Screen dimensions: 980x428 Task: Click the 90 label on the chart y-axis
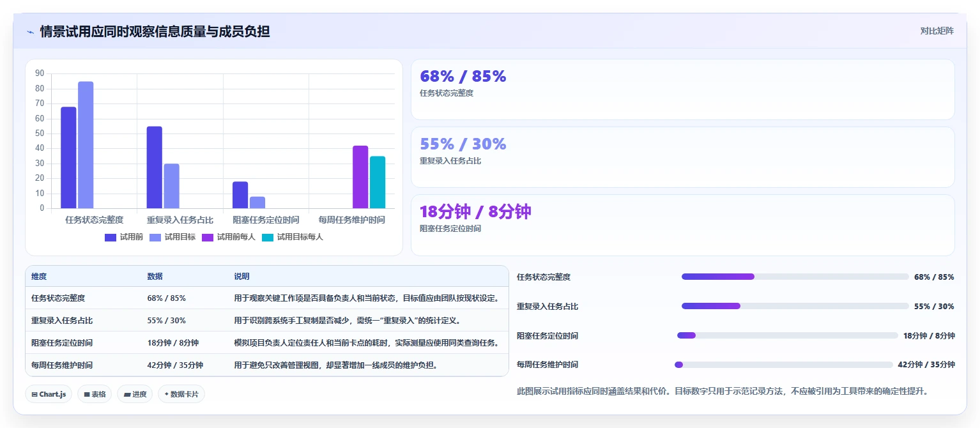click(x=40, y=73)
